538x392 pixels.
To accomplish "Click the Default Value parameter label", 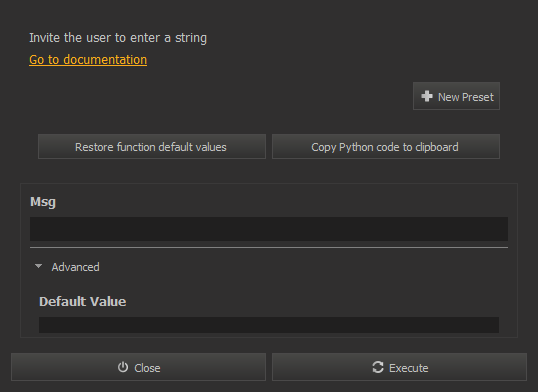I will pyautogui.click(x=83, y=301).
